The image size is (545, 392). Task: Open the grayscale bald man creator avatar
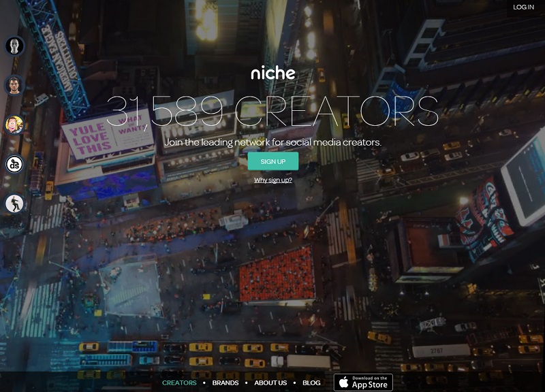point(14,46)
